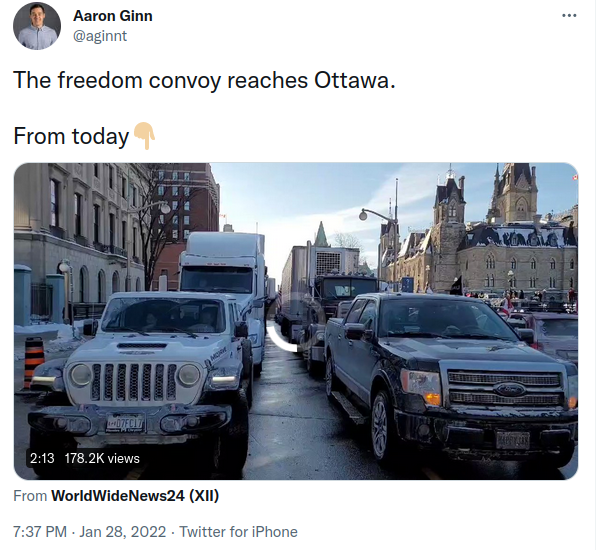608x550 pixels.
Task: Open the three-dot more options menu
Action: (x=569, y=16)
